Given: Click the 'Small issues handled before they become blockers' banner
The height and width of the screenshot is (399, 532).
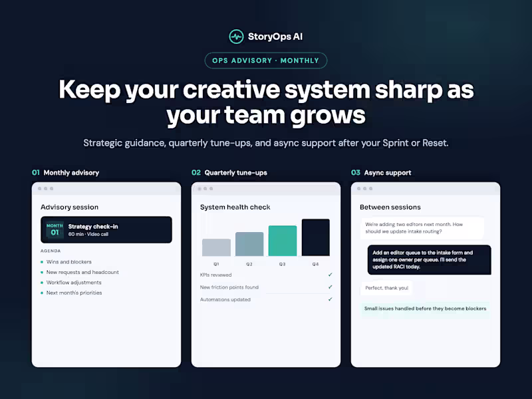Looking at the screenshot, I should coord(426,309).
